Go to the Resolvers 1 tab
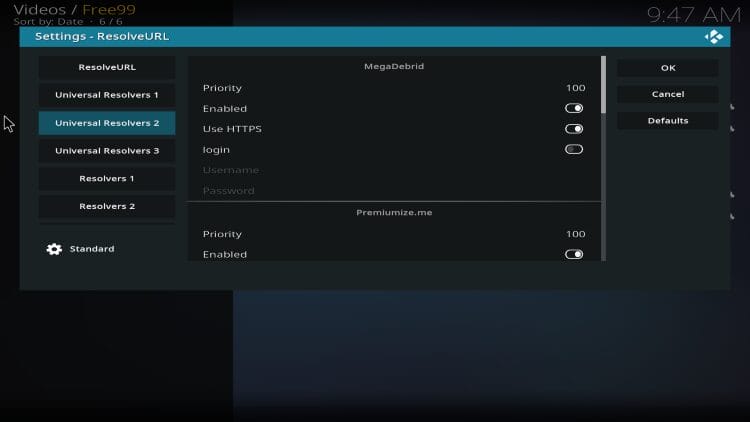The image size is (750, 422). (107, 178)
